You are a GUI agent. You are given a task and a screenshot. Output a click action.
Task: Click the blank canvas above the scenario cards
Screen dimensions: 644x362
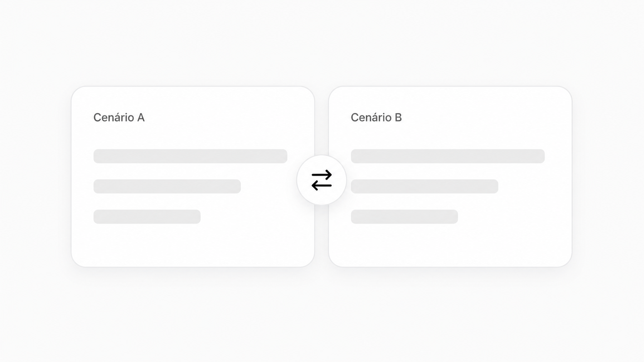322,42
